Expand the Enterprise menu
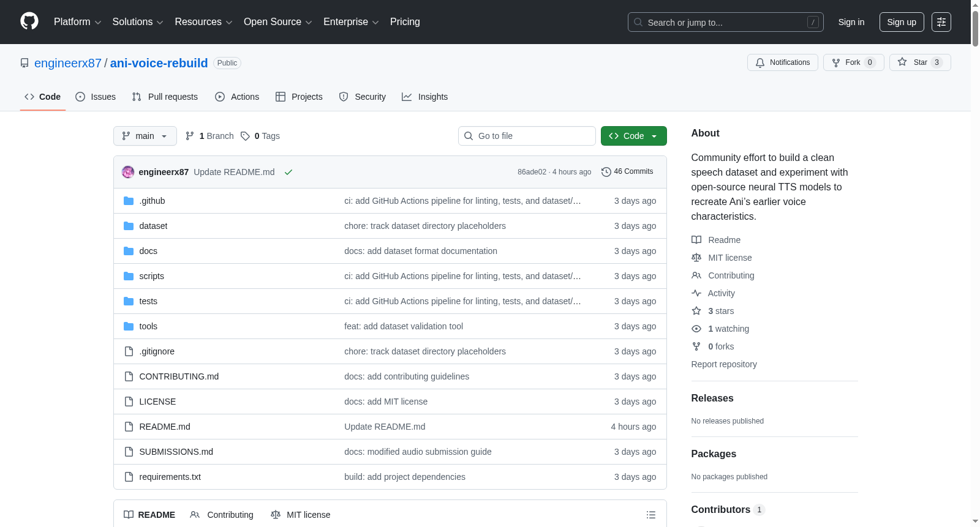This screenshot has width=980, height=527. click(x=351, y=22)
